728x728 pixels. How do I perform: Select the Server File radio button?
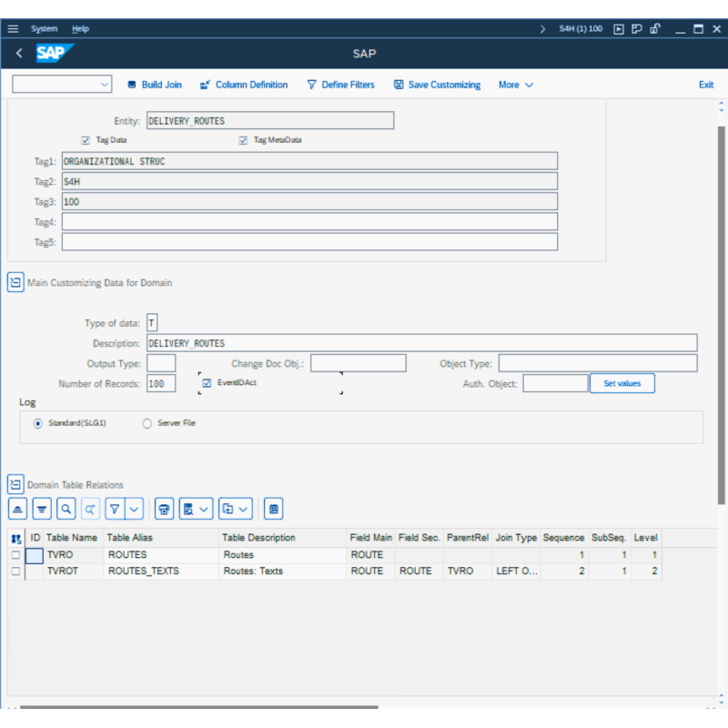[147, 423]
